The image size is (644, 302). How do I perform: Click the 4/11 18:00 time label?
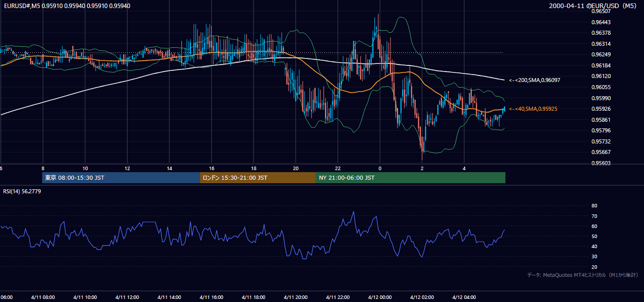253,297
